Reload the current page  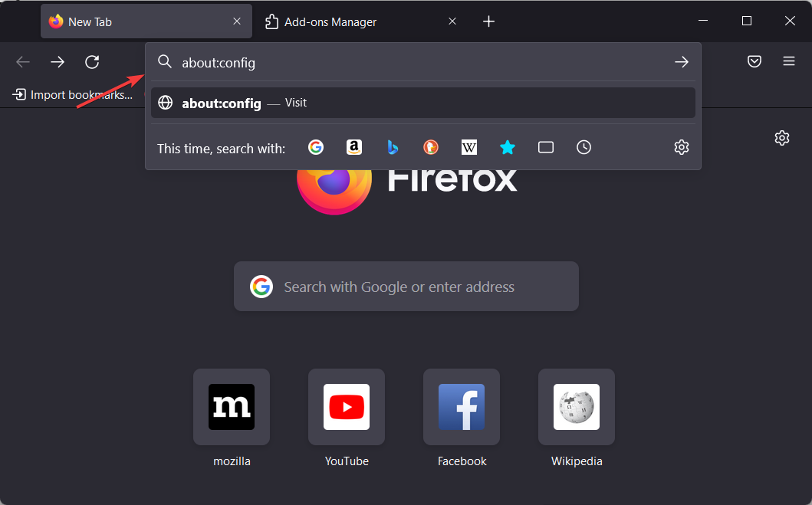pyautogui.click(x=92, y=62)
